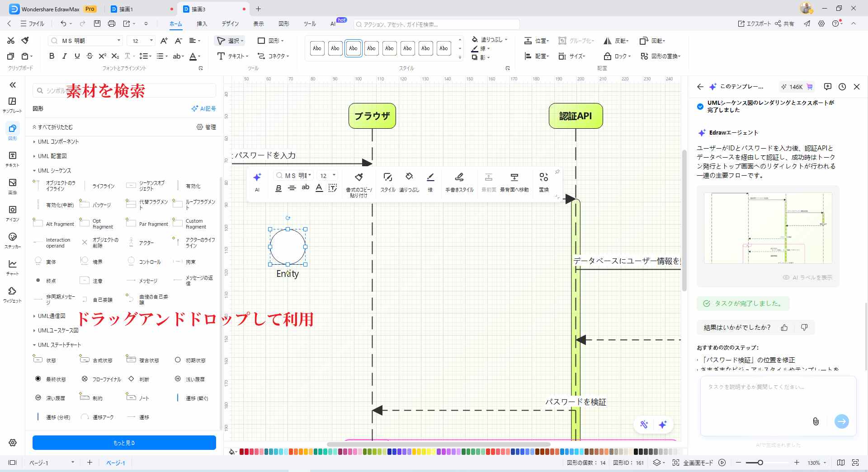Viewport: 868px width, 472px height.
Task: Select the テキスト tool in the ribbon
Action: coord(232,56)
